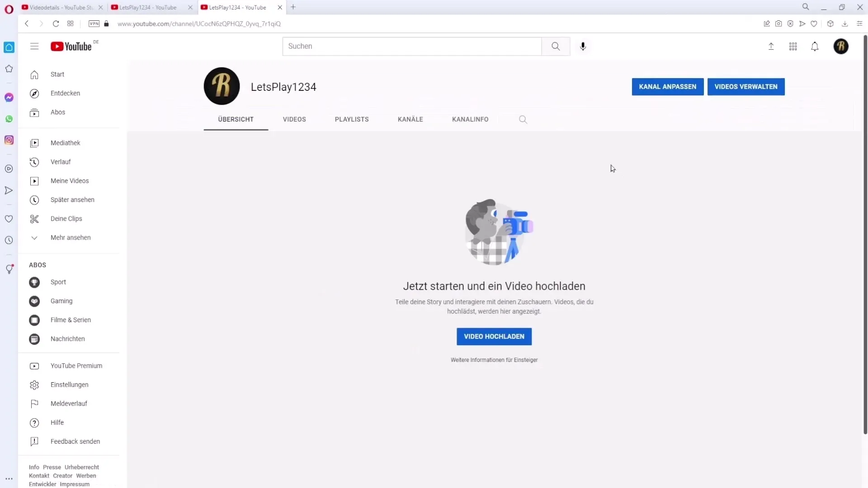Open the Einstellungen settings menu

click(x=69, y=385)
